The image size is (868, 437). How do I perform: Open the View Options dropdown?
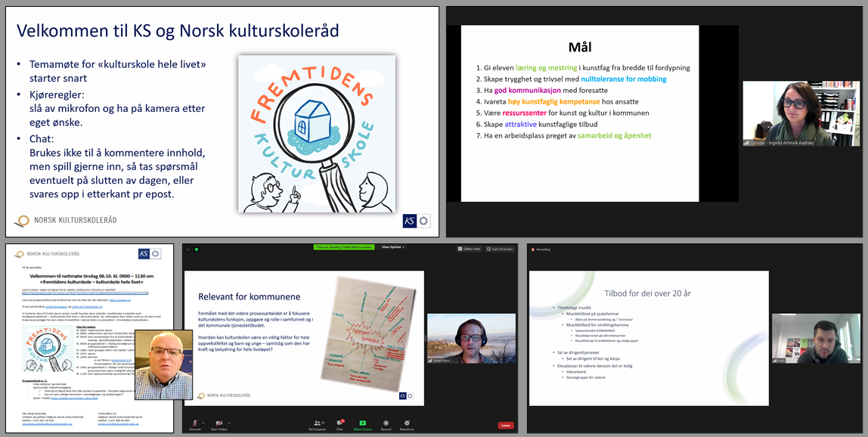(x=392, y=247)
